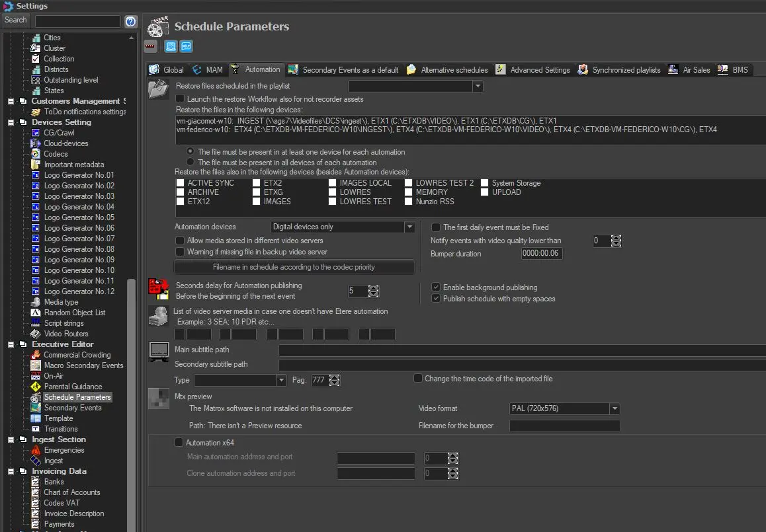Click the Search button in the sidebar

[x=16, y=20]
